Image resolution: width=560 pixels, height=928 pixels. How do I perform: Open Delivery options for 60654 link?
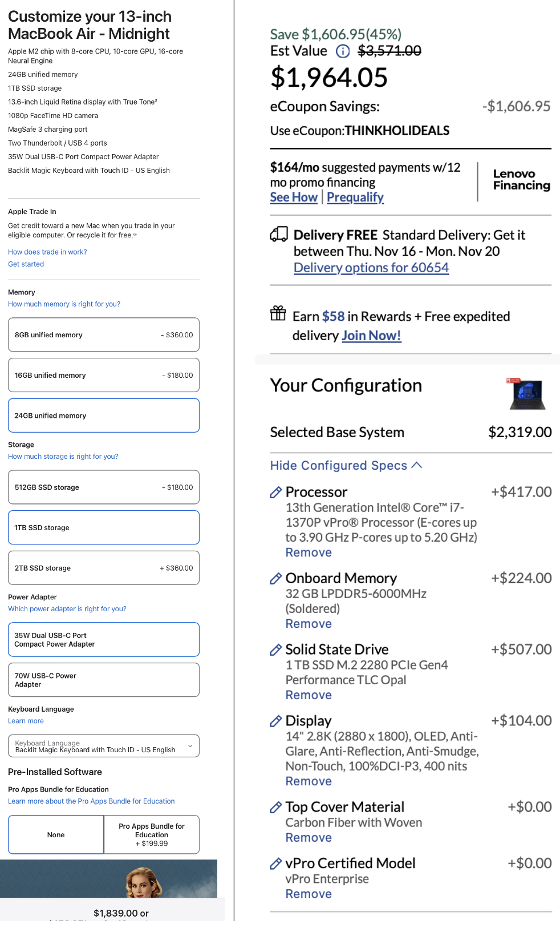point(371,268)
